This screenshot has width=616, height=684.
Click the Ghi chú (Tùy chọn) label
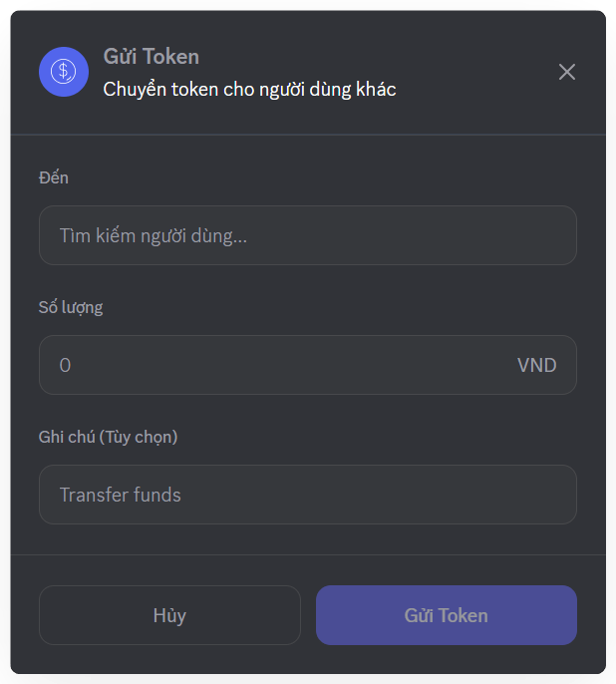coord(108,437)
